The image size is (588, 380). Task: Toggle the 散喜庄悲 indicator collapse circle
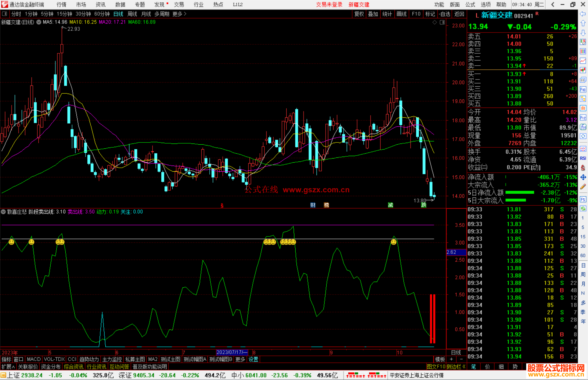[x=4, y=212]
